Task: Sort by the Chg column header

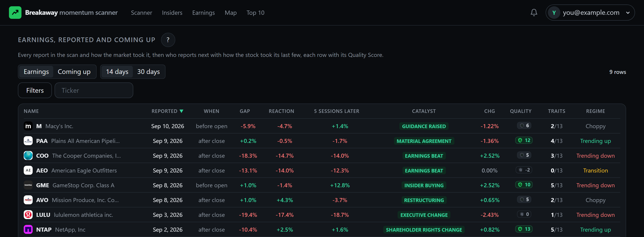Action: click(489, 111)
